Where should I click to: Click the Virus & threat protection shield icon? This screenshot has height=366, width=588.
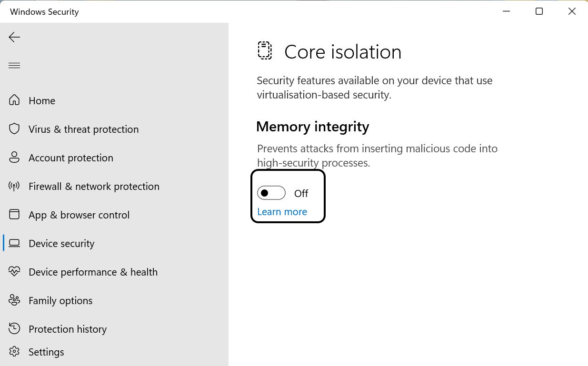(x=14, y=129)
